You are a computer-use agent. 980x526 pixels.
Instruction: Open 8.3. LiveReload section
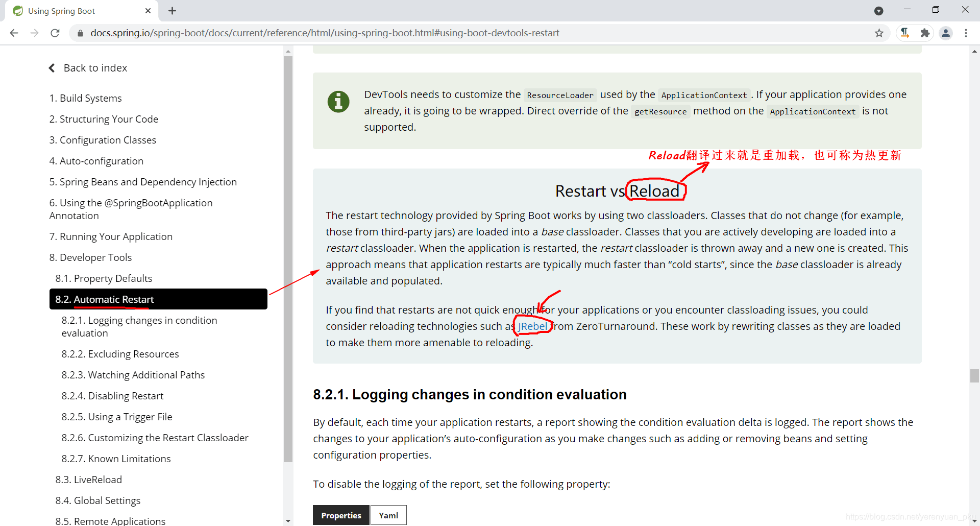click(x=88, y=480)
